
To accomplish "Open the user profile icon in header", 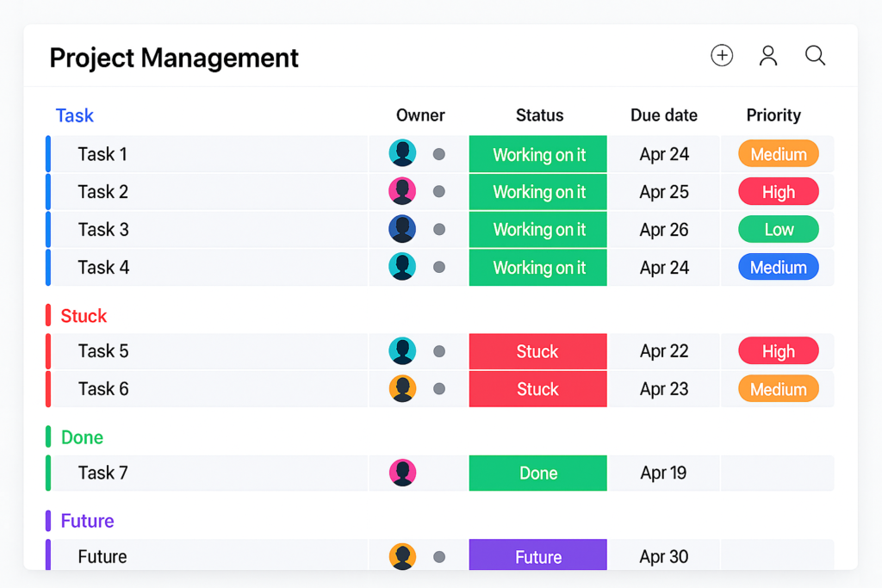I will pos(768,56).
